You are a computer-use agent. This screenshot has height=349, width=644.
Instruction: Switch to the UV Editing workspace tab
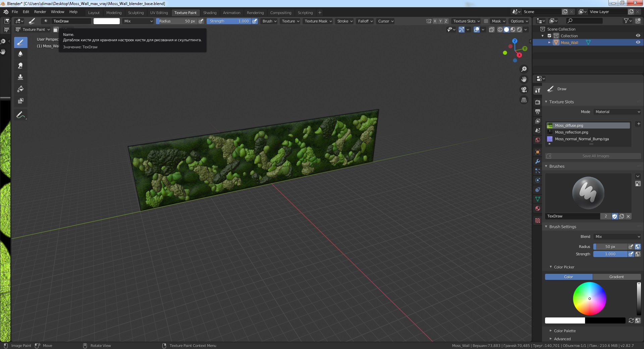[x=159, y=13]
